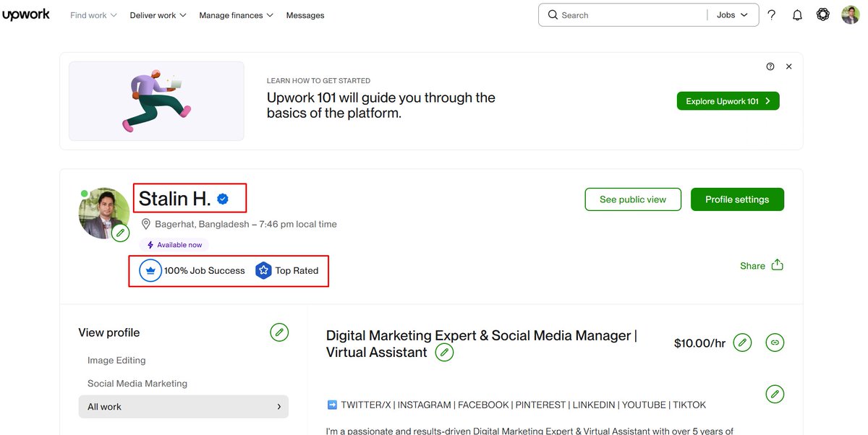Edit the profile photo pencil icon
868x435 pixels.
tap(121, 233)
